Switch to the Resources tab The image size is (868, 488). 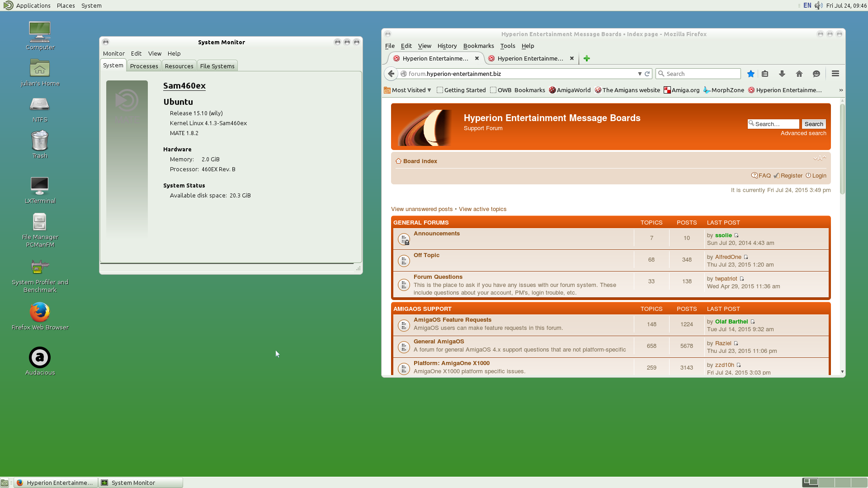pos(179,66)
